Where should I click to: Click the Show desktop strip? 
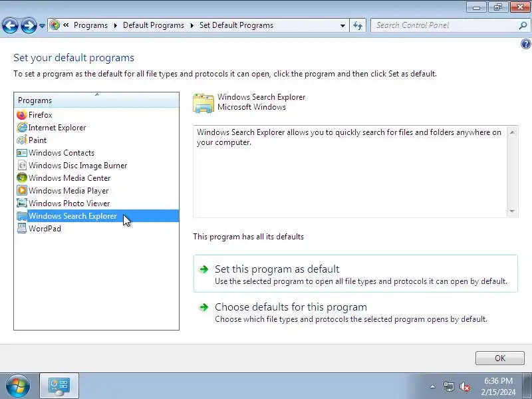click(527, 386)
